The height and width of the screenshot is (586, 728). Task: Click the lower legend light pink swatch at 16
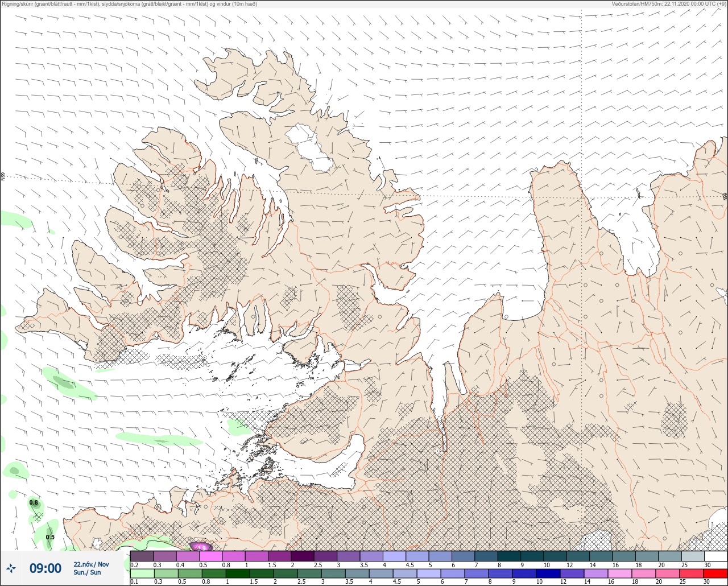621,573
